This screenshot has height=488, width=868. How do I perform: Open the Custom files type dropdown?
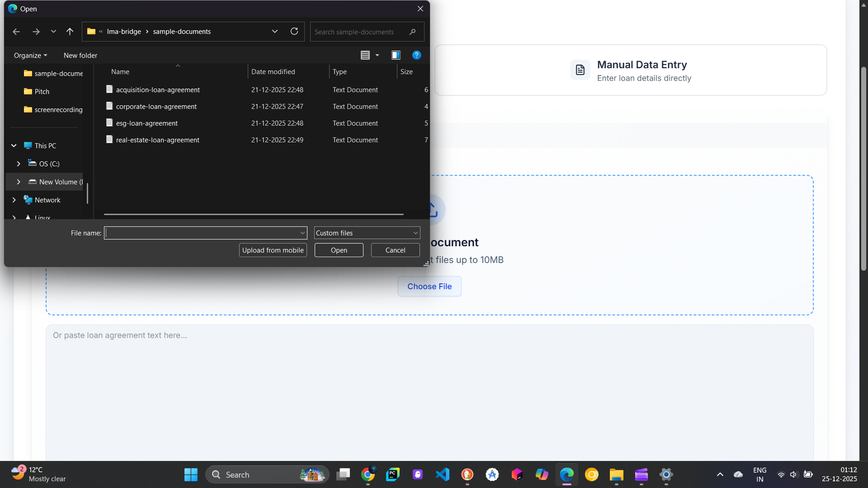(x=367, y=233)
